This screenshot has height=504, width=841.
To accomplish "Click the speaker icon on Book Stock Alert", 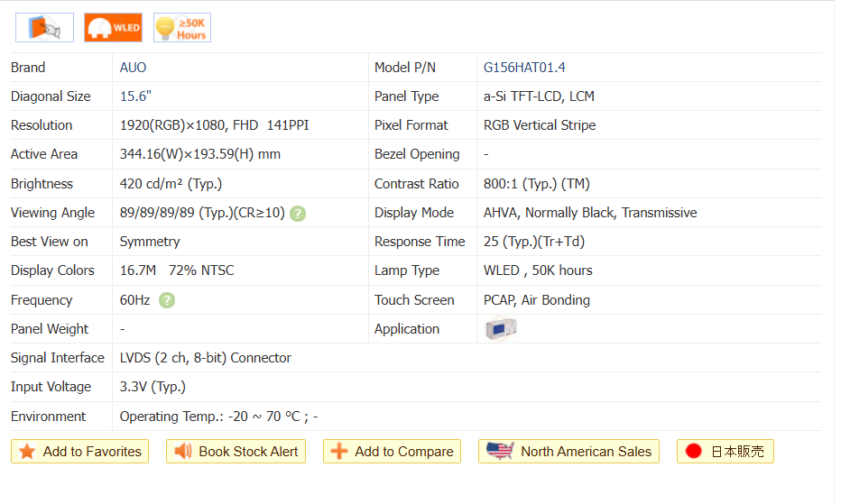I will tap(183, 452).
